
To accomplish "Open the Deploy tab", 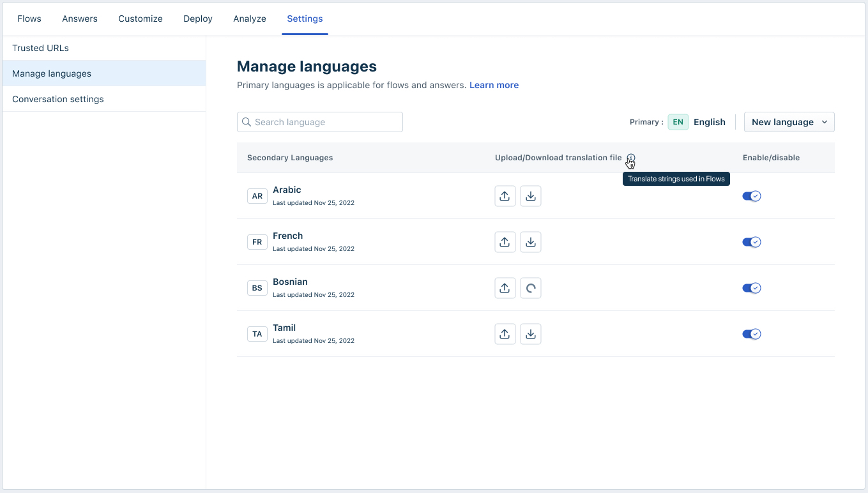I will coord(197,19).
